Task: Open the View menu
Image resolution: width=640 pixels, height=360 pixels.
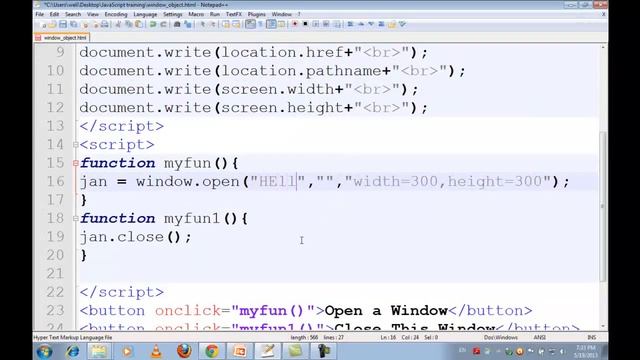Action: tap(93, 14)
